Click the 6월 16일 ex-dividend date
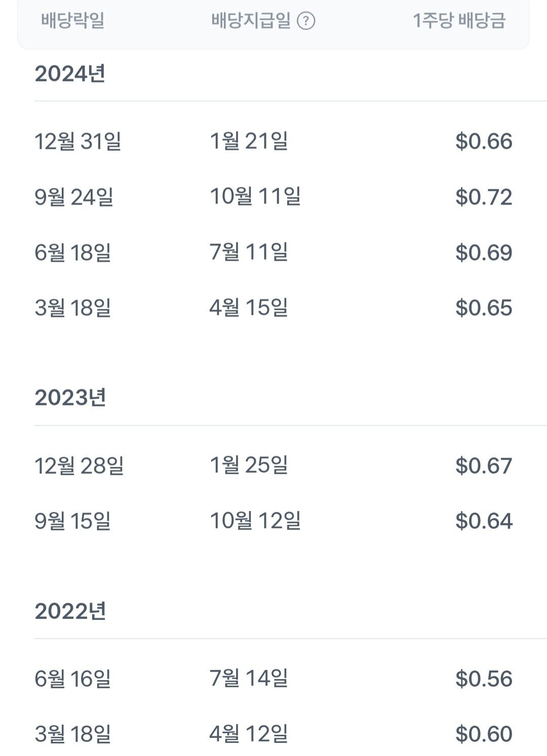The width and height of the screenshot is (547, 756). [x=72, y=679]
